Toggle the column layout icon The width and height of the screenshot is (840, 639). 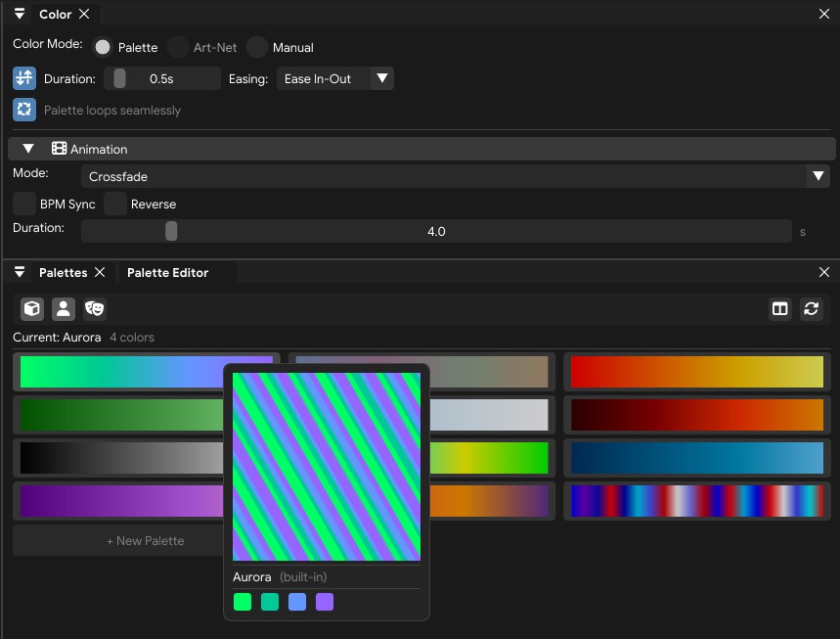pyautogui.click(x=780, y=309)
